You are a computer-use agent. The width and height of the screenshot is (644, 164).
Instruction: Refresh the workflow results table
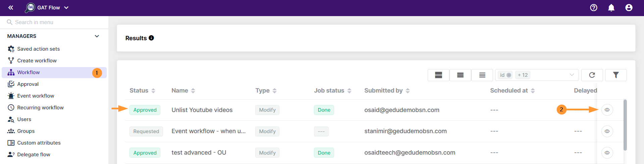(x=592, y=75)
